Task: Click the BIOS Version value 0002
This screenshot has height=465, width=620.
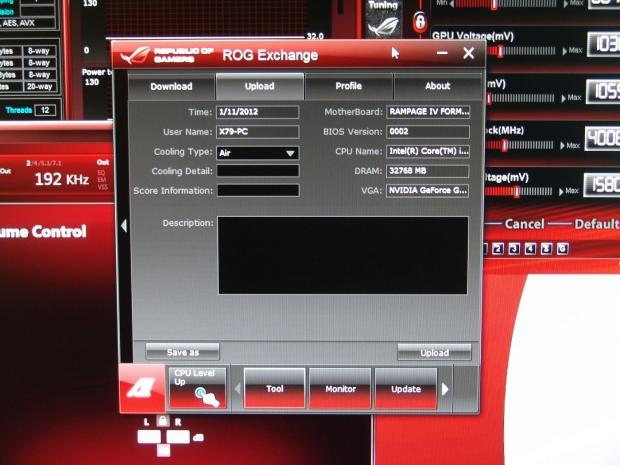Action: pyautogui.click(x=428, y=132)
